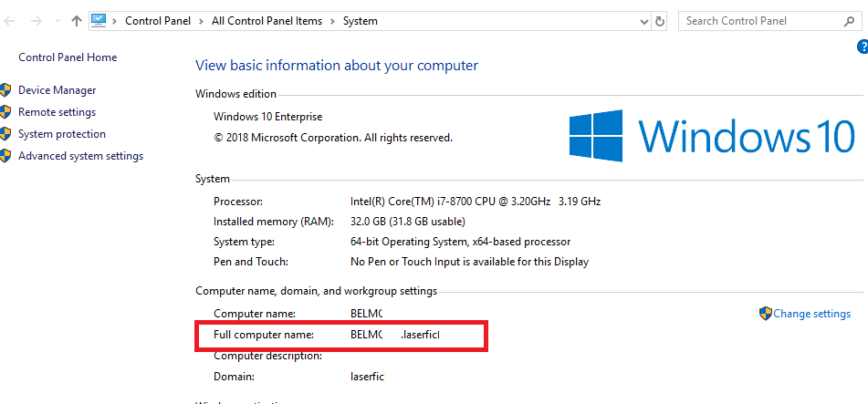Click the Windows 10 logo
Screen dimensions: 868x404
click(713, 136)
